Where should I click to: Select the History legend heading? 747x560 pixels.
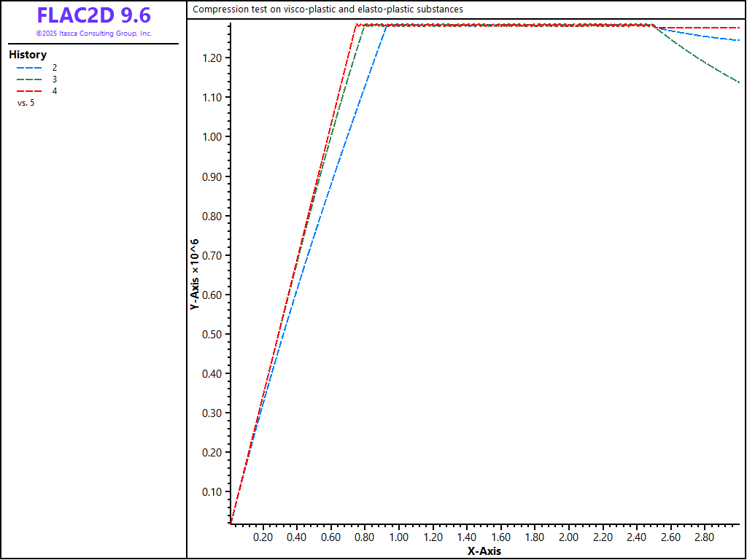[x=28, y=55]
